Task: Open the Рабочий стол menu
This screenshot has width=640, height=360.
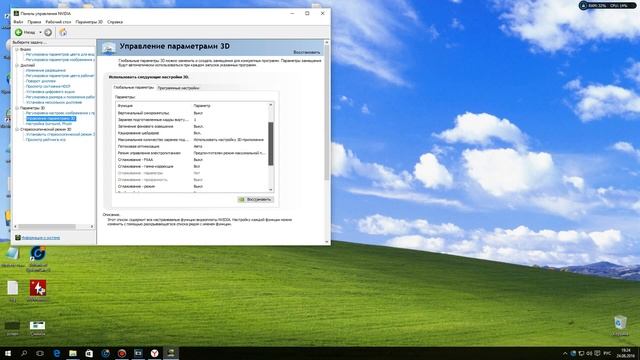Action: coord(58,22)
